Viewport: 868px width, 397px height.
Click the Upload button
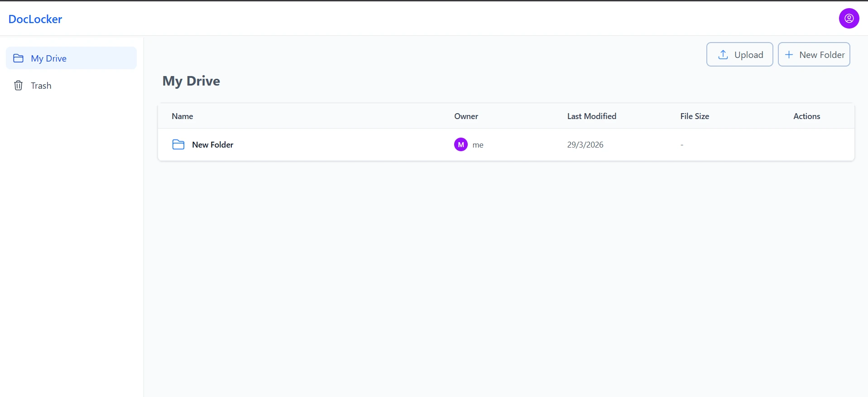point(740,54)
